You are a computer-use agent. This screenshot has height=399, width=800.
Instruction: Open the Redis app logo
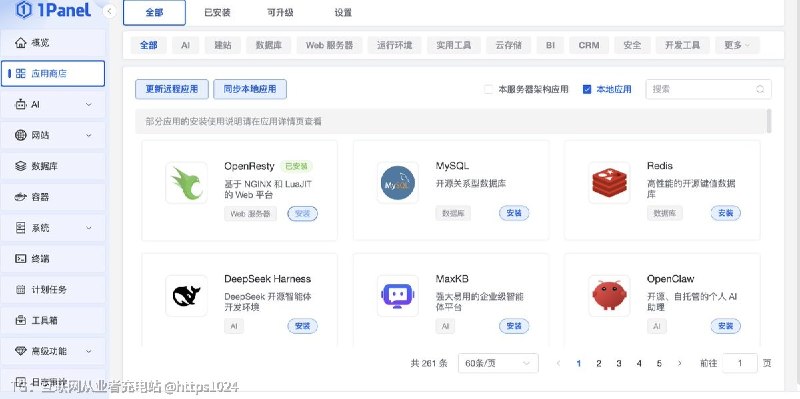(609, 183)
